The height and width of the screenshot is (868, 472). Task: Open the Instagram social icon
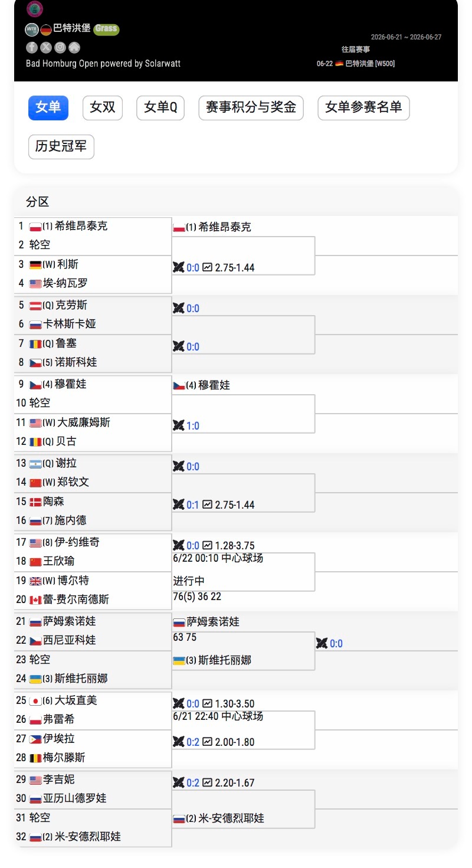pos(60,48)
